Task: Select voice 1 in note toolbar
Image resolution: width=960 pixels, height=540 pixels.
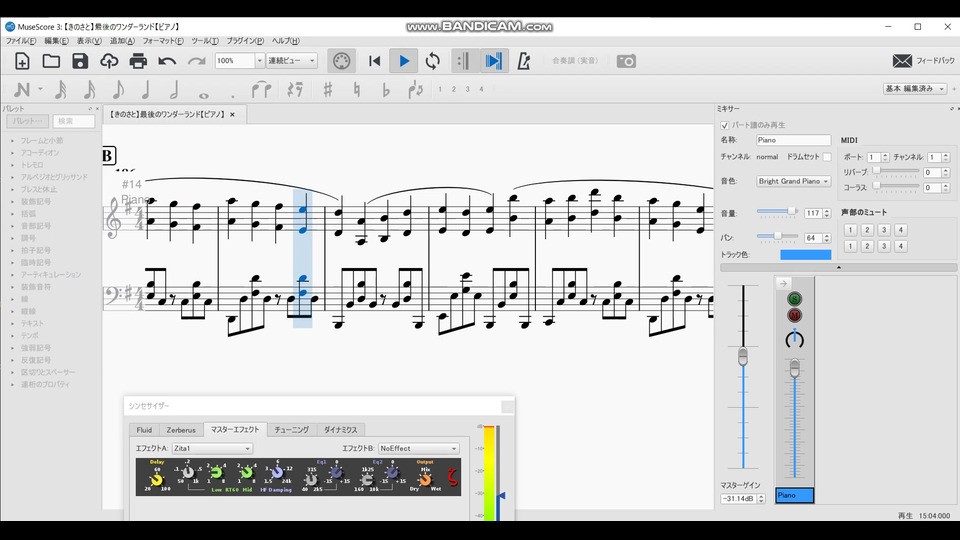Action: click(440, 89)
